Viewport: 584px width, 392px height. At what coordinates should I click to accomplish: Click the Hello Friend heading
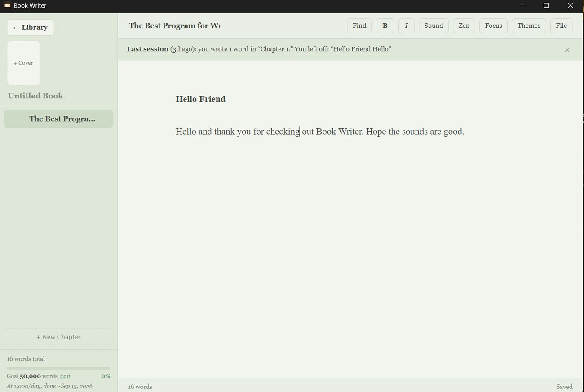point(200,99)
